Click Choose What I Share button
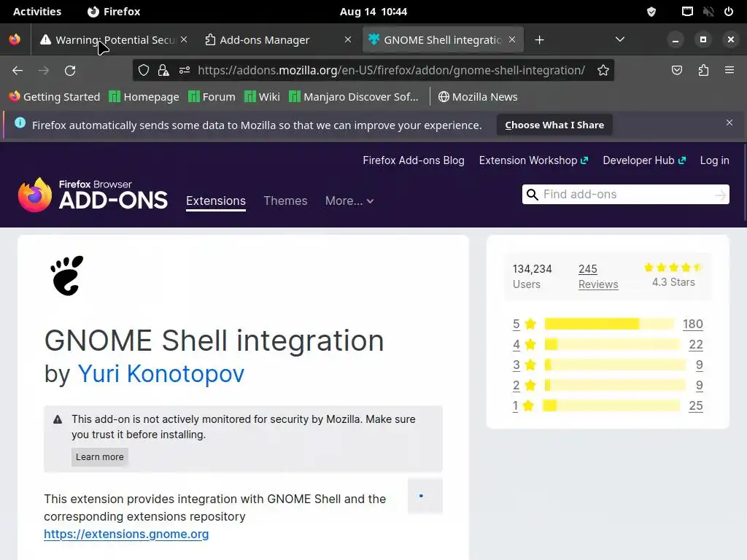747x560 pixels. tap(554, 125)
